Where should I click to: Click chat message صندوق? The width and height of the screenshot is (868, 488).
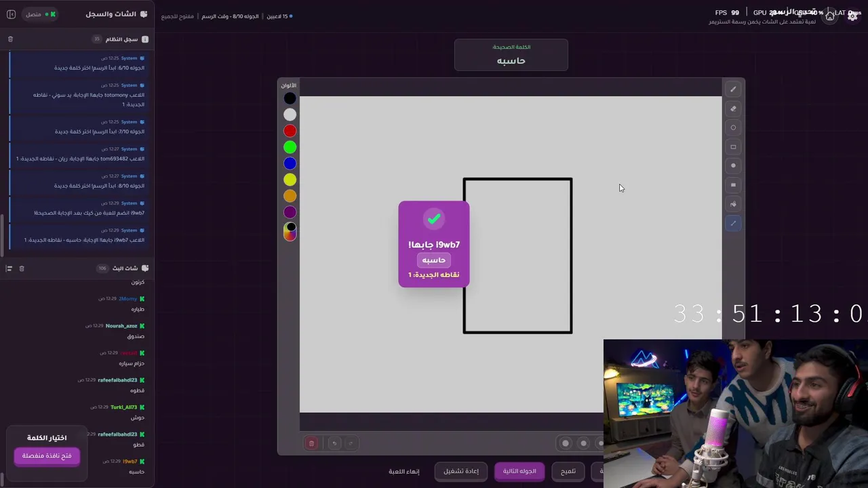(136, 336)
